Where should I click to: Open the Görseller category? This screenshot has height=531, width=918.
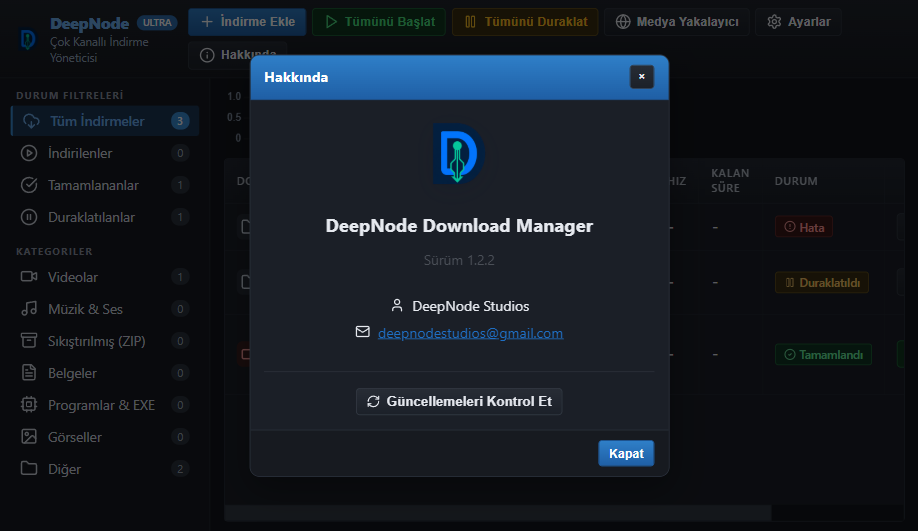point(105,437)
